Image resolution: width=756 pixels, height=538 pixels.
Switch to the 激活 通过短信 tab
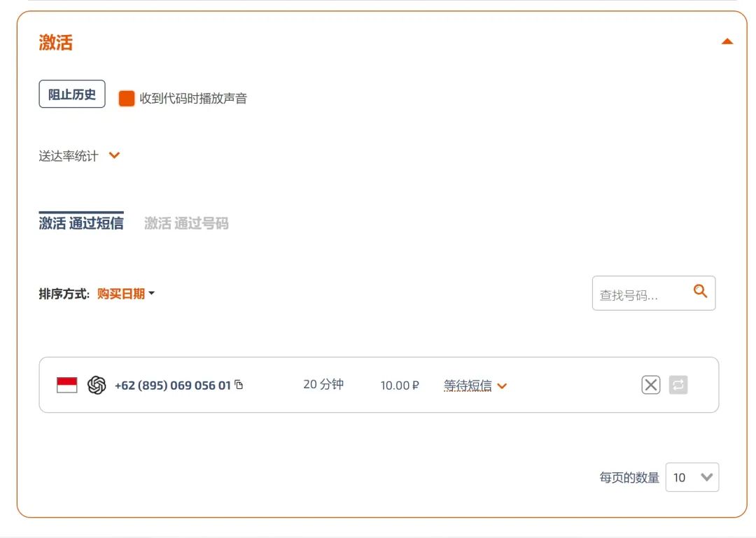(81, 223)
